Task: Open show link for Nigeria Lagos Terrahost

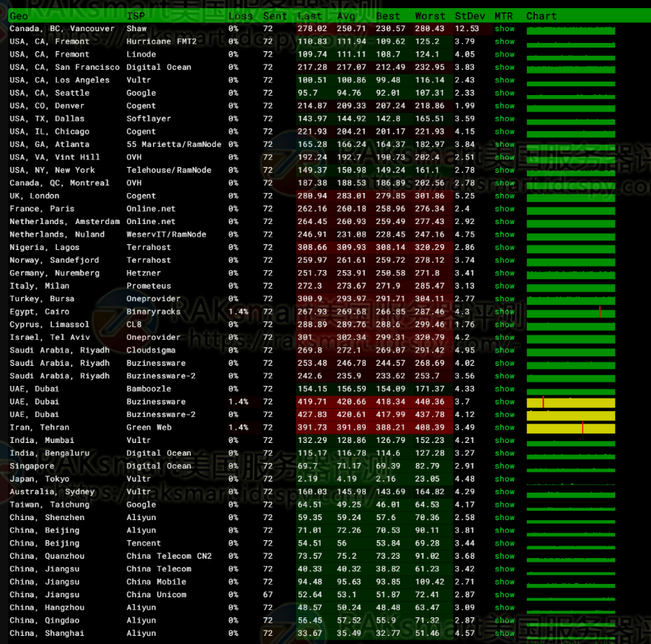Action: click(505, 247)
